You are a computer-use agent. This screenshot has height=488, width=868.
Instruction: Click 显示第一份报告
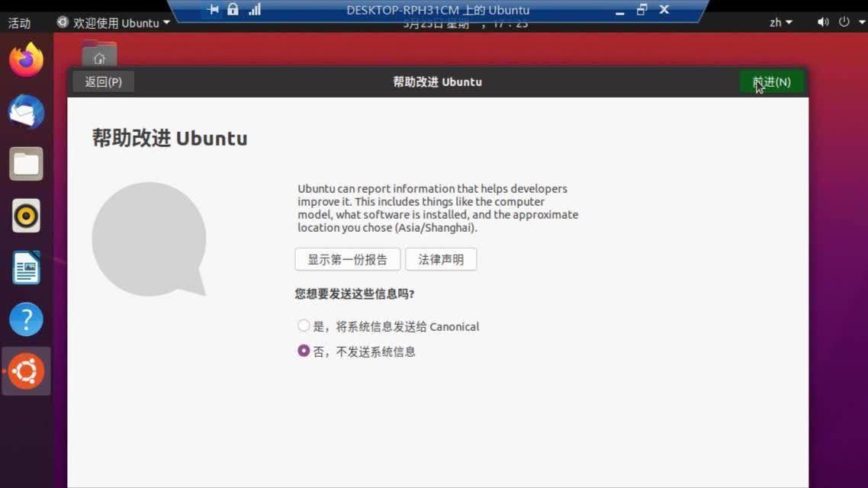[348, 259]
